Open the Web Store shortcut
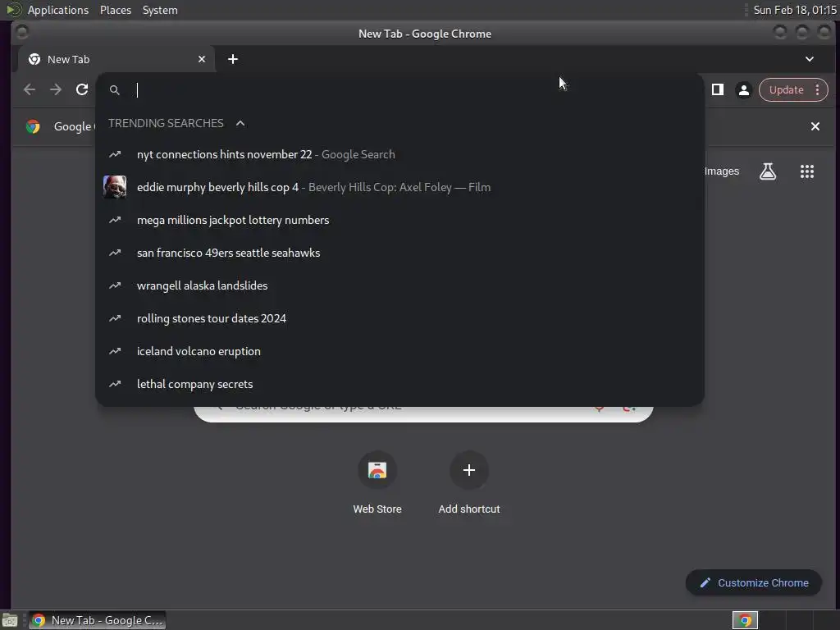The width and height of the screenshot is (840, 630). click(x=377, y=482)
